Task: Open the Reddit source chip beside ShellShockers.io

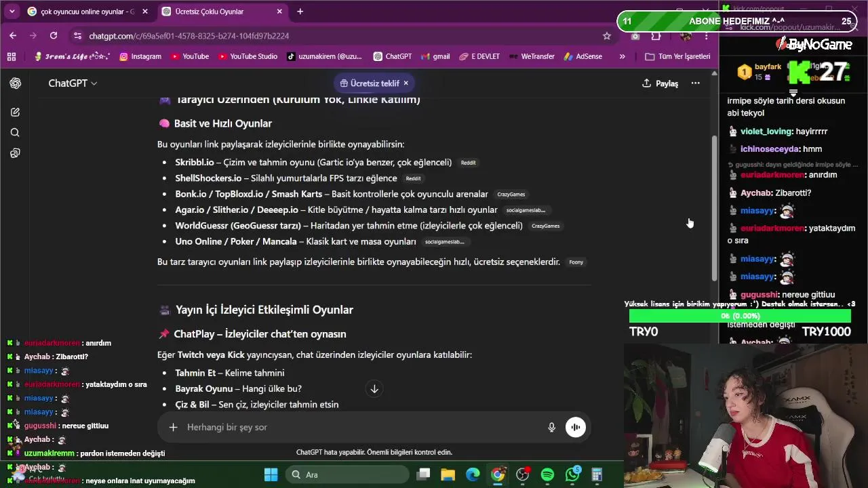Action: [414, 178]
